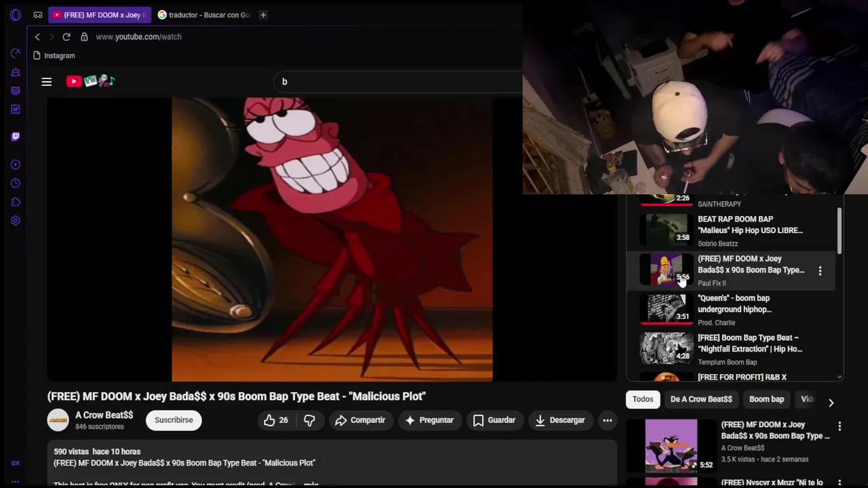Screen dimensions: 868x488
Task: Click the address bar URL youtube.com/watch
Action: tap(138, 37)
